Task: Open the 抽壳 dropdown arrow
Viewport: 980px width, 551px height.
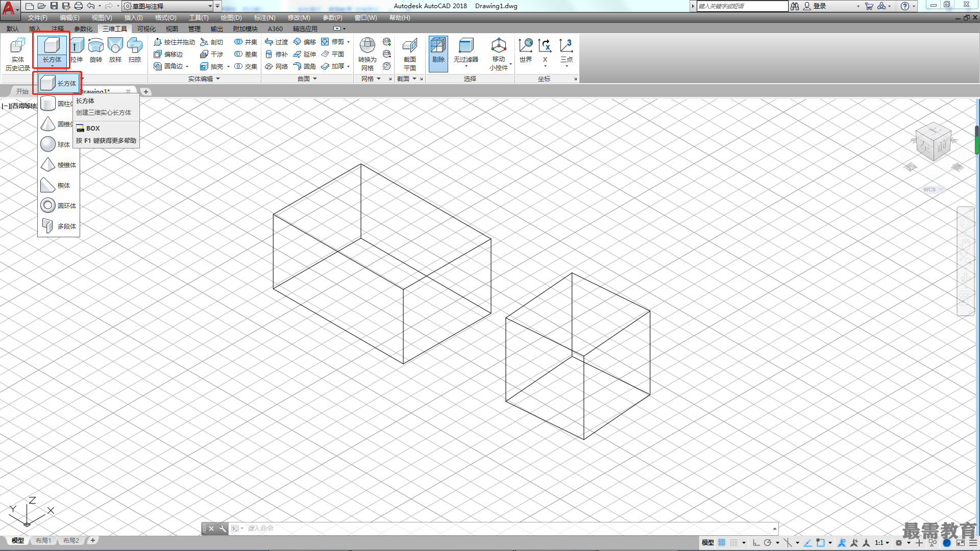Action: [x=228, y=67]
